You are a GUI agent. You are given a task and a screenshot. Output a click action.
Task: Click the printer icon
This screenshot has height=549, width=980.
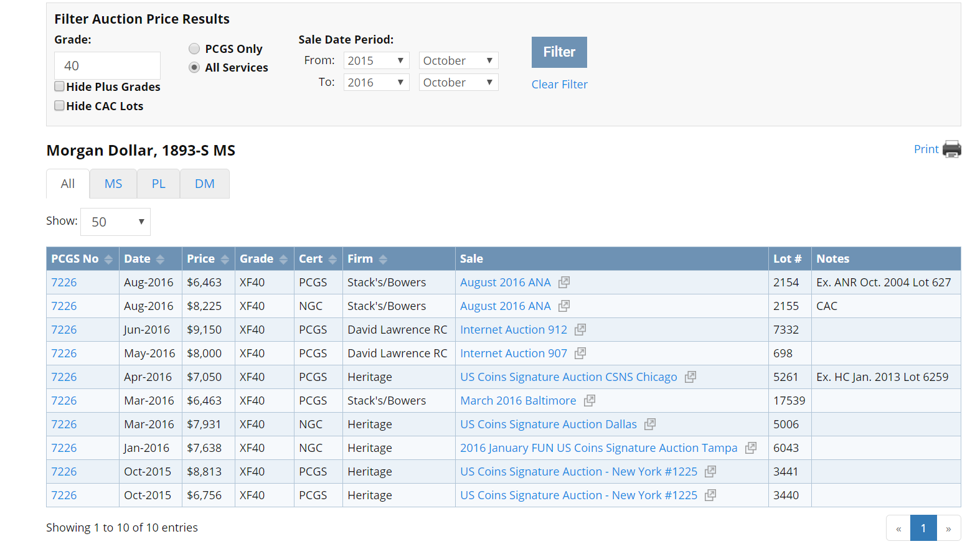[951, 149]
